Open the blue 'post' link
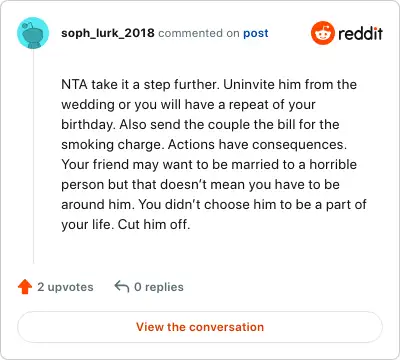The height and width of the screenshot is (360, 400). pos(256,33)
